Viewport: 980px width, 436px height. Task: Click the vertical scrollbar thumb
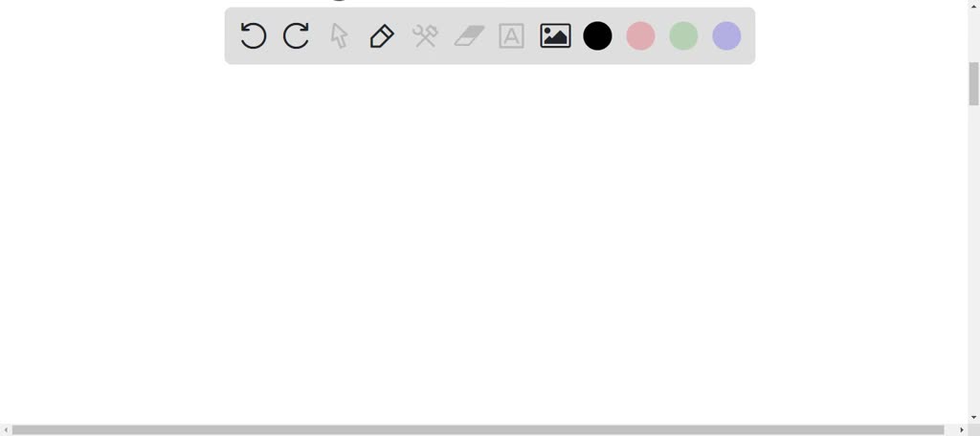click(973, 84)
